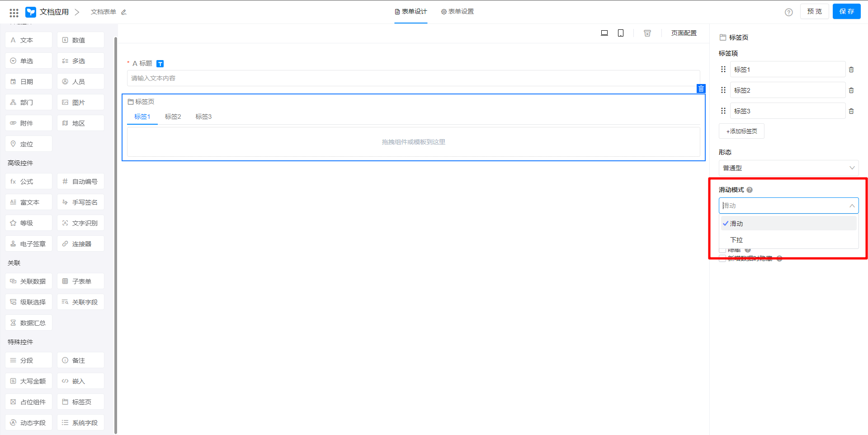Image resolution: width=868 pixels, height=435 pixels.
Task: Expand the 形态 普通型 dropdown
Action: [x=788, y=168]
